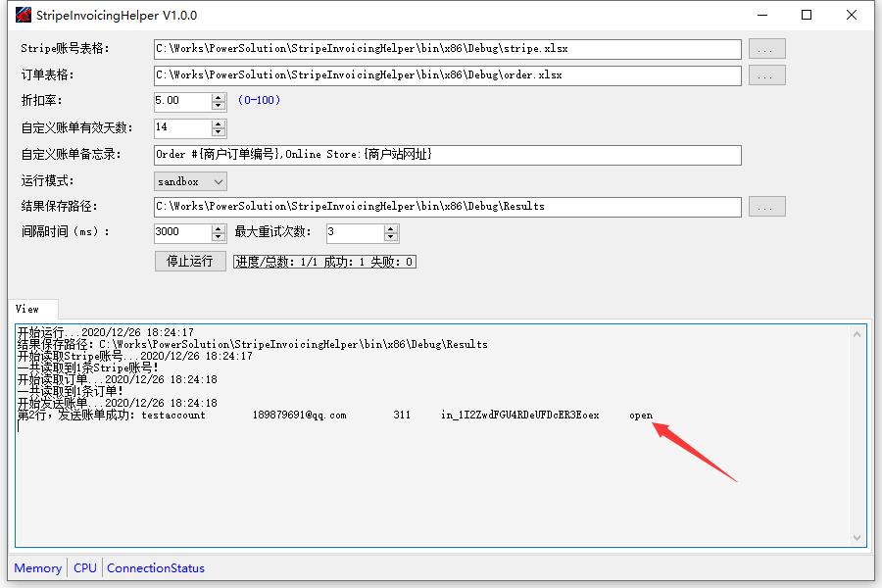Click the 'open' status text in log
Image resolution: width=882 pixels, height=588 pixels.
641,416
